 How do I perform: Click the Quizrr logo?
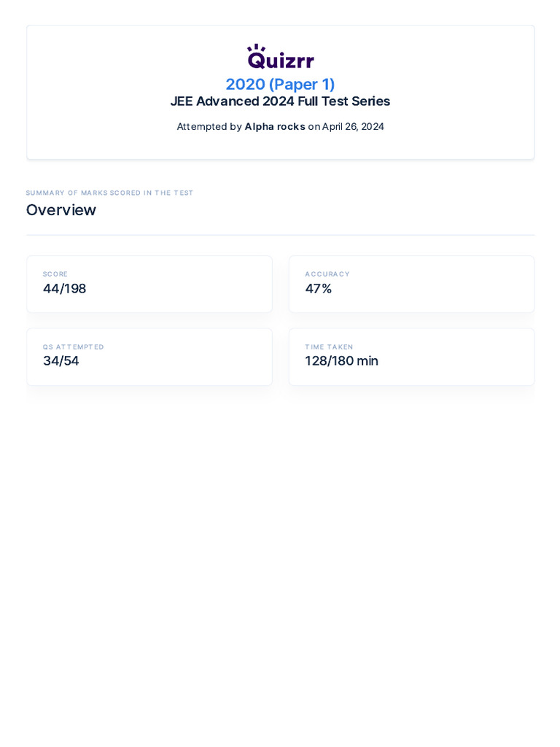(x=281, y=58)
